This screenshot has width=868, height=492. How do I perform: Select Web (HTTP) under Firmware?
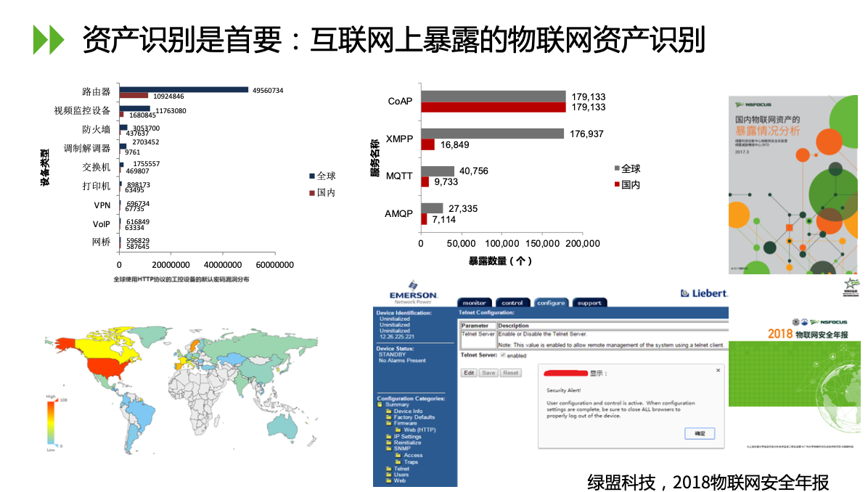click(420, 430)
